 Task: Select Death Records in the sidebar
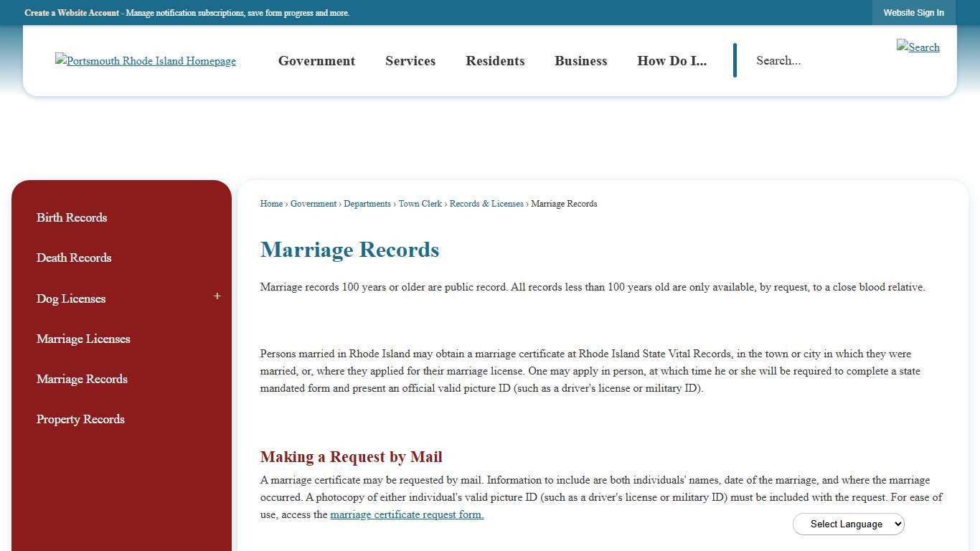pyautogui.click(x=74, y=258)
